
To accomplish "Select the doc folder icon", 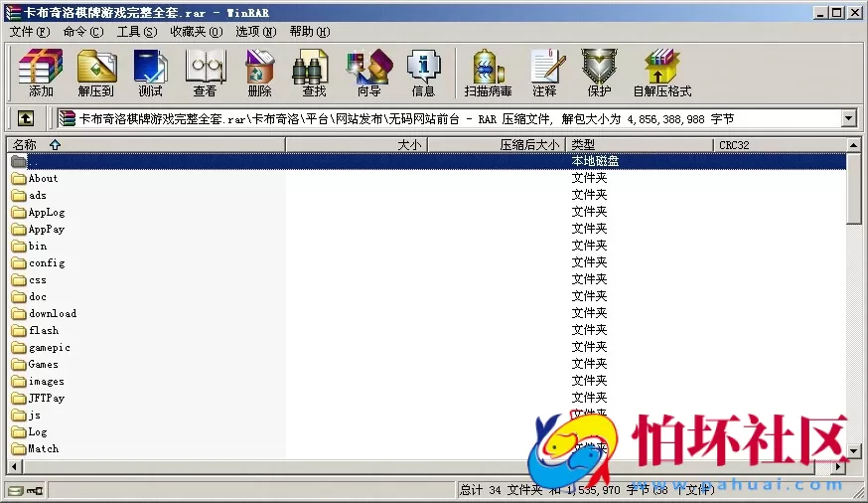I will point(19,297).
